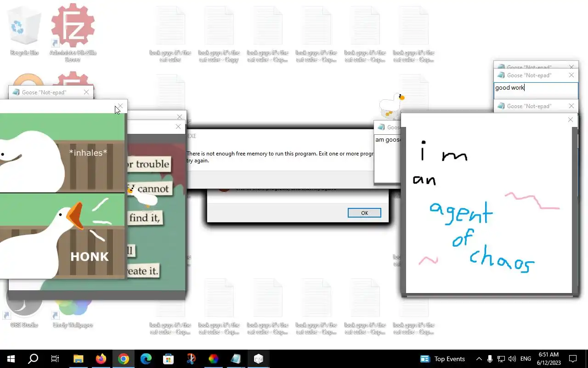Open the clock and calendar flyout
This screenshot has width=588, height=368.
coord(548,359)
